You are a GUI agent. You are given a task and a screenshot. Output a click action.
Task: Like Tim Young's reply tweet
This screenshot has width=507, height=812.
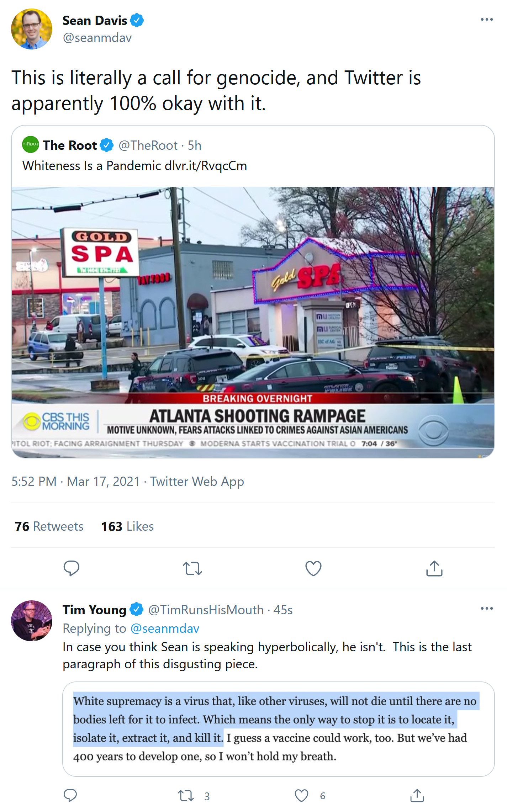click(x=301, y=796)
